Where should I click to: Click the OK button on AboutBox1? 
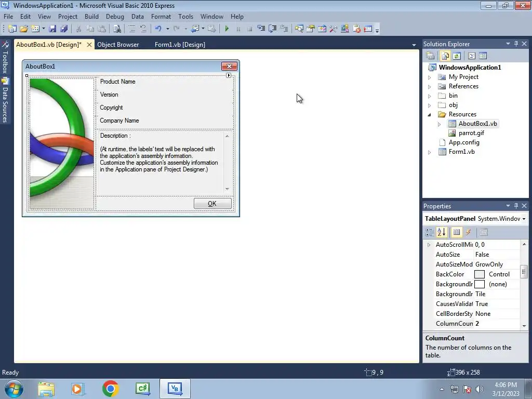[x=212, y=204]
